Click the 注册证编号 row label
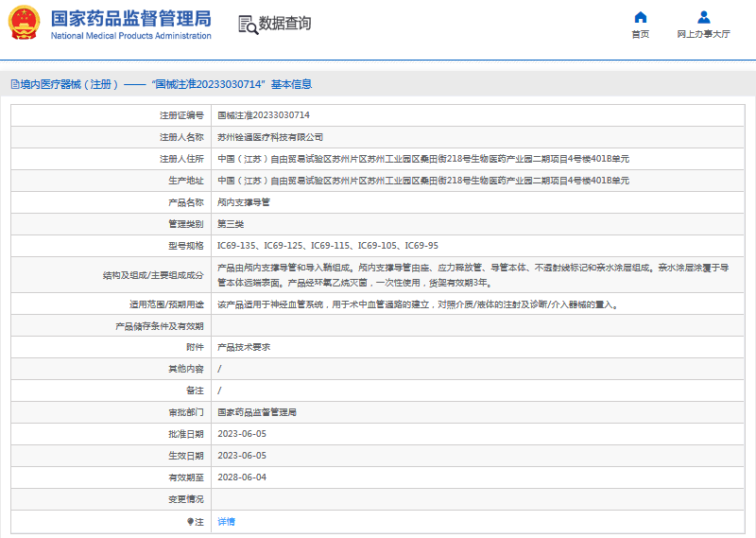The height and width of the screenshot is (538, 756). click(x=181, y=115)
